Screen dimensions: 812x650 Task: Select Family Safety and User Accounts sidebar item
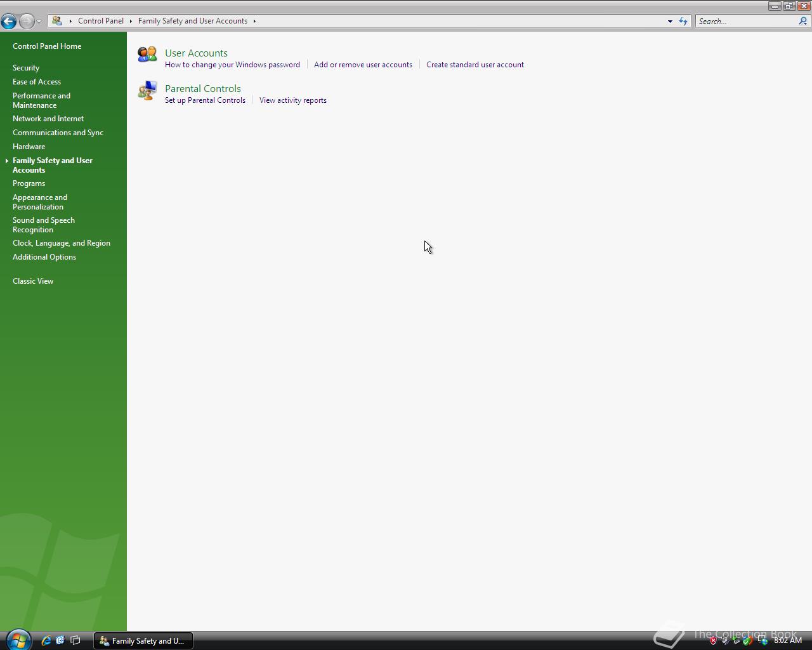click(x=53, y=165)
